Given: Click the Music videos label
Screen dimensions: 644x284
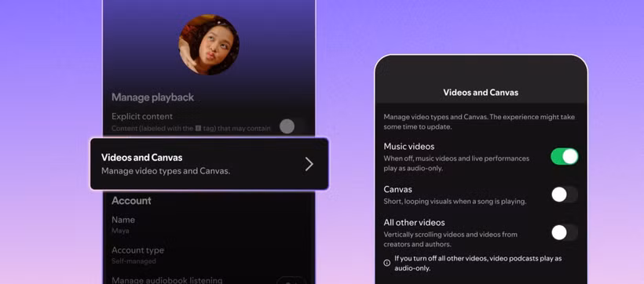Looking at the screenshot, I should 409,147.
